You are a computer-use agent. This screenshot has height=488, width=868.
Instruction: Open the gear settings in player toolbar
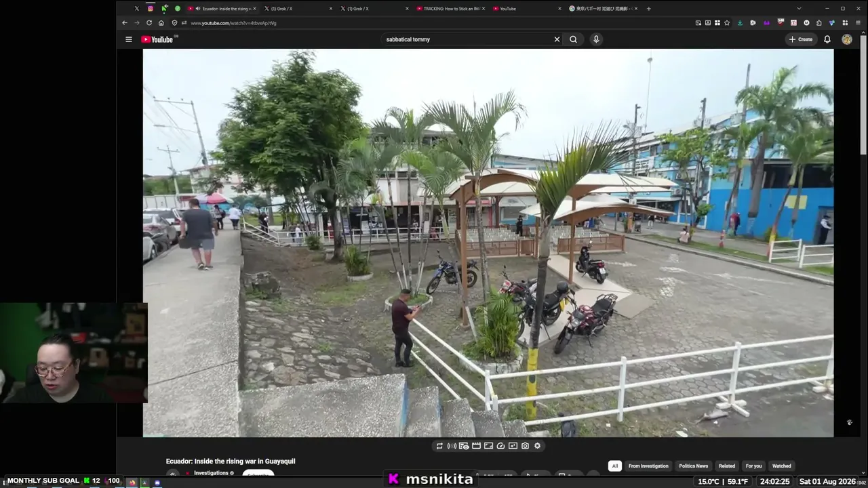pos(537,446)
